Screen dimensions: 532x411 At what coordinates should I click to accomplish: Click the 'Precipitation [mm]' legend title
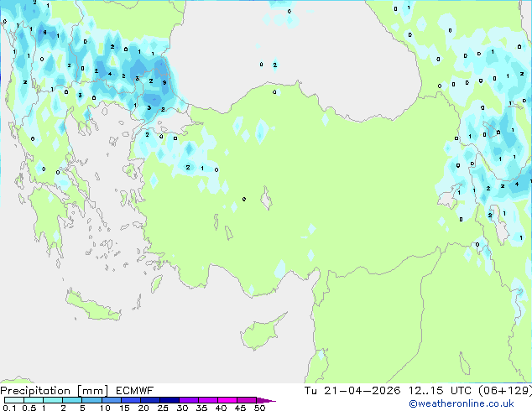55,391
